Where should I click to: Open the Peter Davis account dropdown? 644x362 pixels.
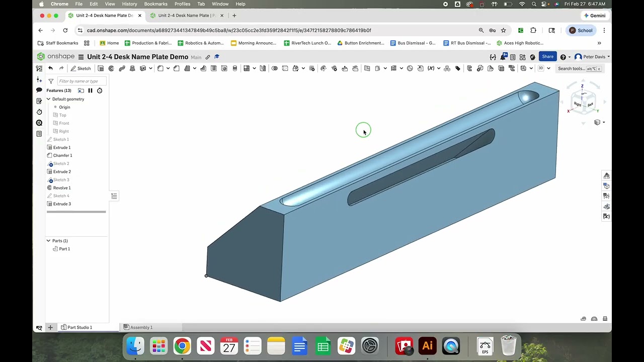tap(592, 57)
